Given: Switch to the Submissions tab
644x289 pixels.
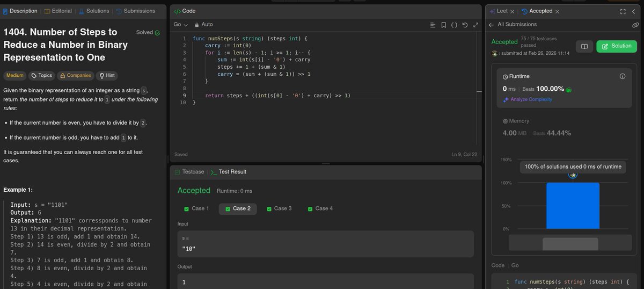Looking at the screenshot, I should click(x=135, y=11).
